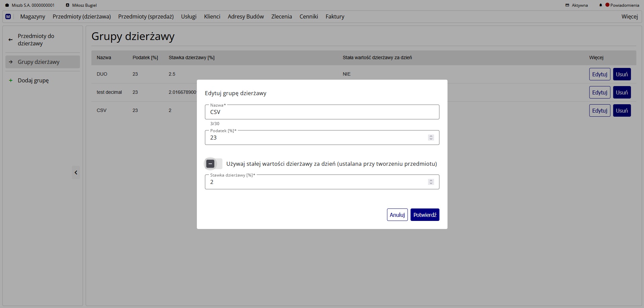Open the Klienci menu
This screenshot has height=308, width=644.
[x=212, y=16]
